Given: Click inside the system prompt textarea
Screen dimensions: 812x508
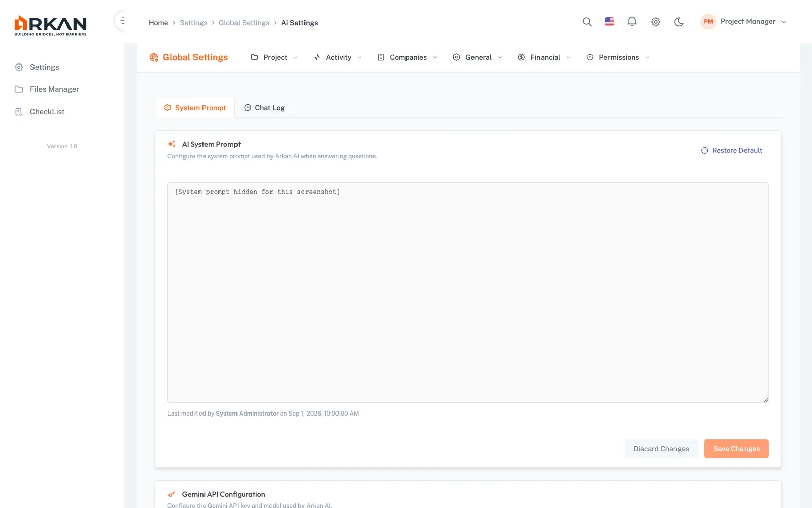Looking at the screenshot, I should pyautogui.click(x=468, y=293).
